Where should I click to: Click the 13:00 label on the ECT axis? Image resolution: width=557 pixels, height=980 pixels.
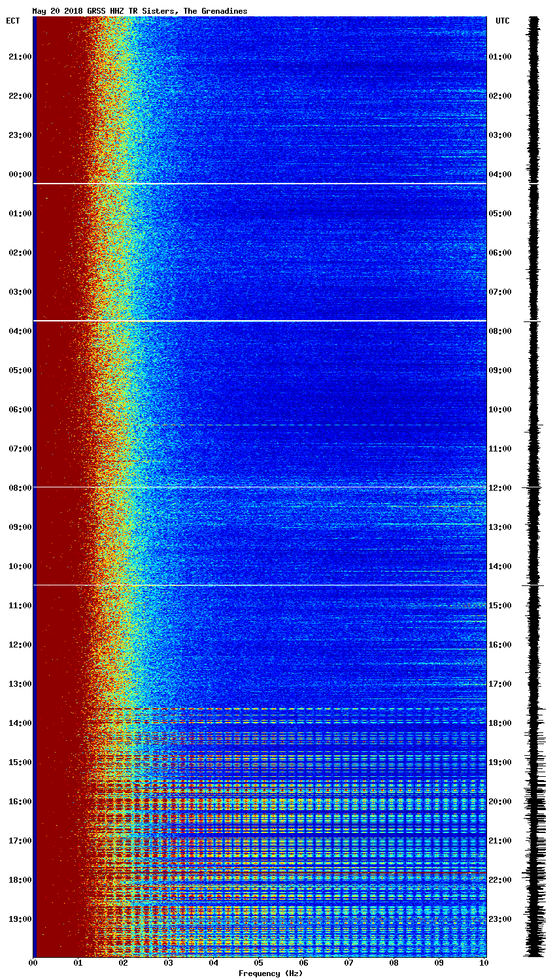[x=20, y=684]
